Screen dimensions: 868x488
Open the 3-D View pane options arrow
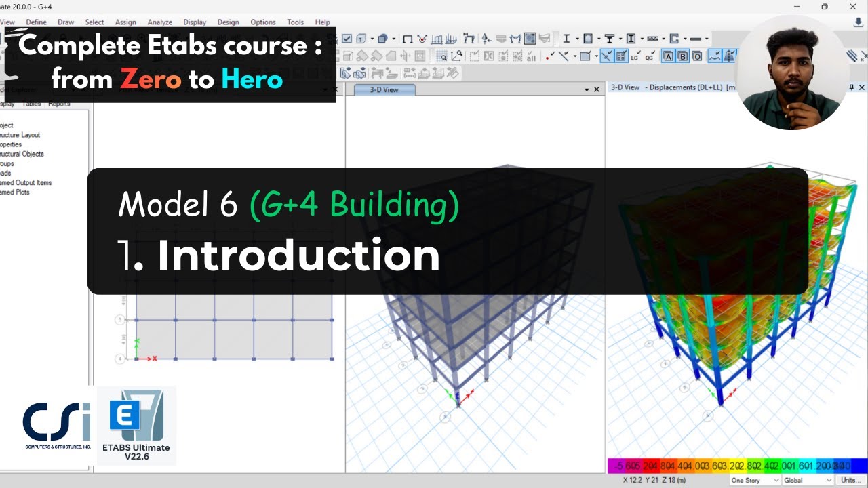(587, 89)
